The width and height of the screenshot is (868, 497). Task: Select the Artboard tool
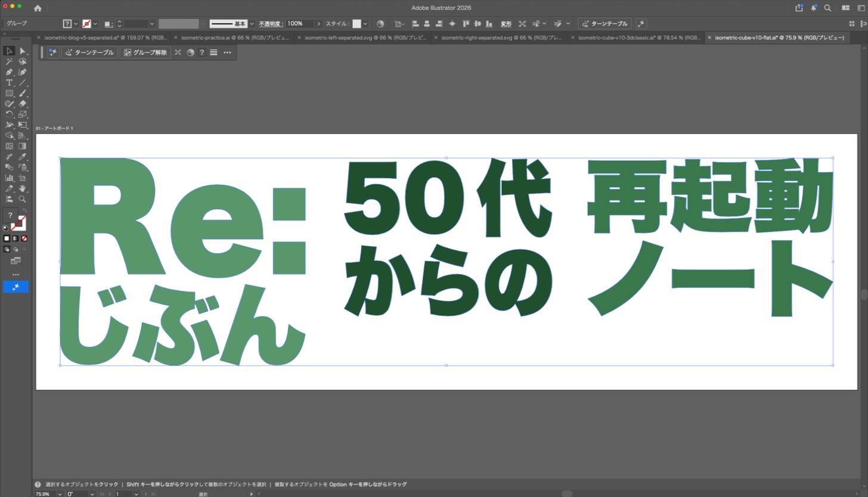(x=23, y=178)
